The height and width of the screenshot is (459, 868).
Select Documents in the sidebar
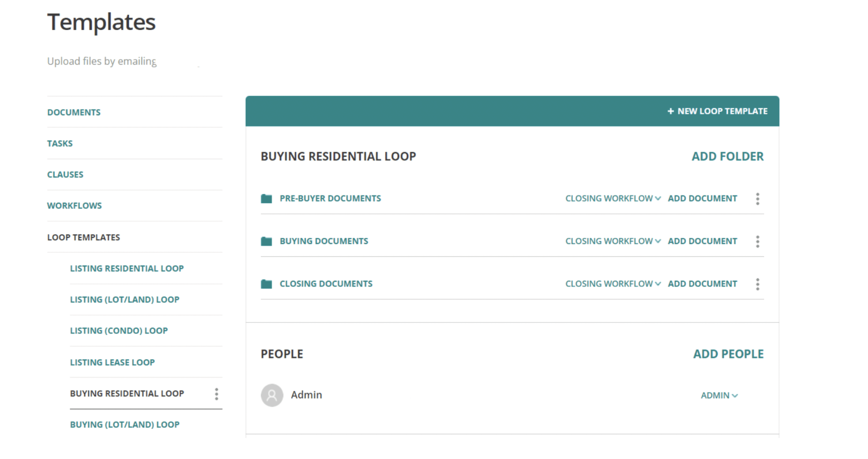(x=74, y=112)
